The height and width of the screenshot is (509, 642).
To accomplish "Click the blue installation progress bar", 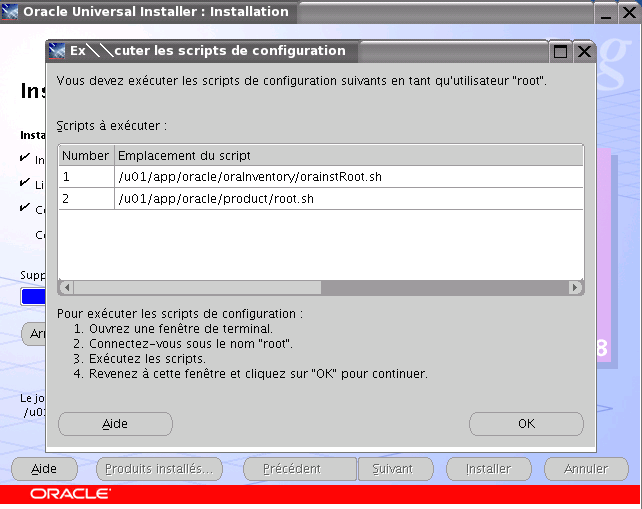I will pos(33,297).
